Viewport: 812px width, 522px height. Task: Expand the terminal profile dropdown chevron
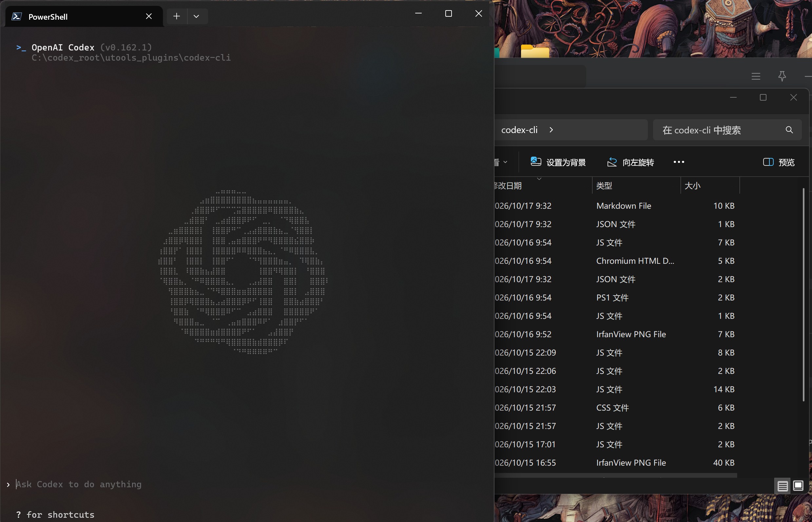(x=196, y=16)
